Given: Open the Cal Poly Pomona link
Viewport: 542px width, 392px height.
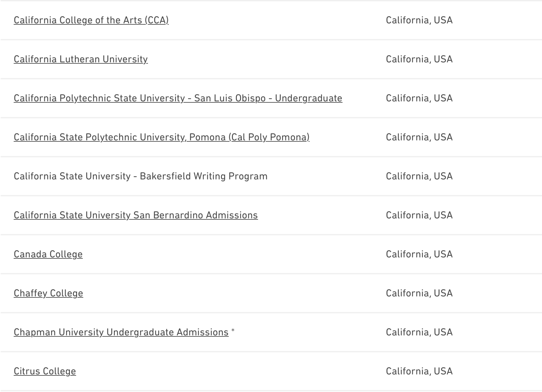Looking at the screenshot, I should (x=161, y=137).
